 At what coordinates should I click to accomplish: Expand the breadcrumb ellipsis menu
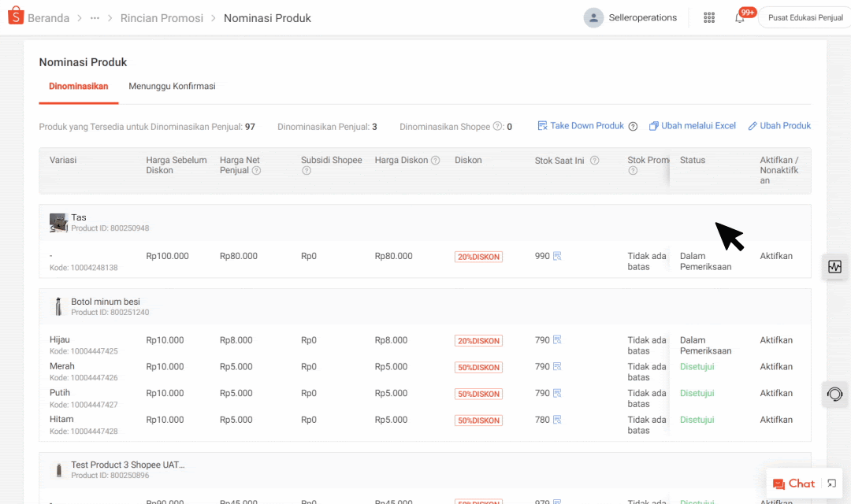pyautogui.click(x=95, y=18)
